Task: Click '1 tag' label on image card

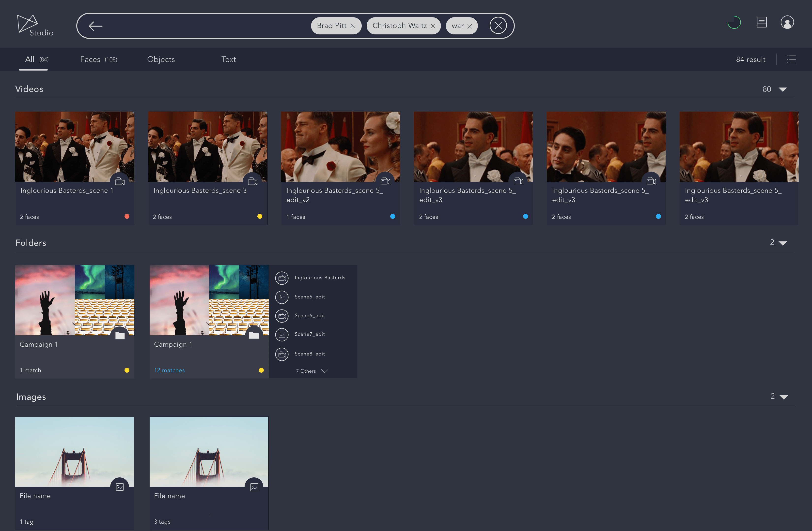Action: [x=27, y=522]
